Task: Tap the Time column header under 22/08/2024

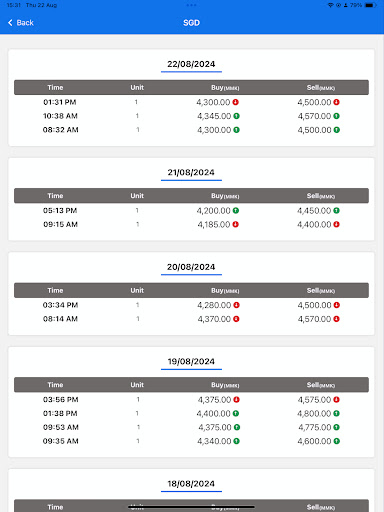Action: (55, 87)
